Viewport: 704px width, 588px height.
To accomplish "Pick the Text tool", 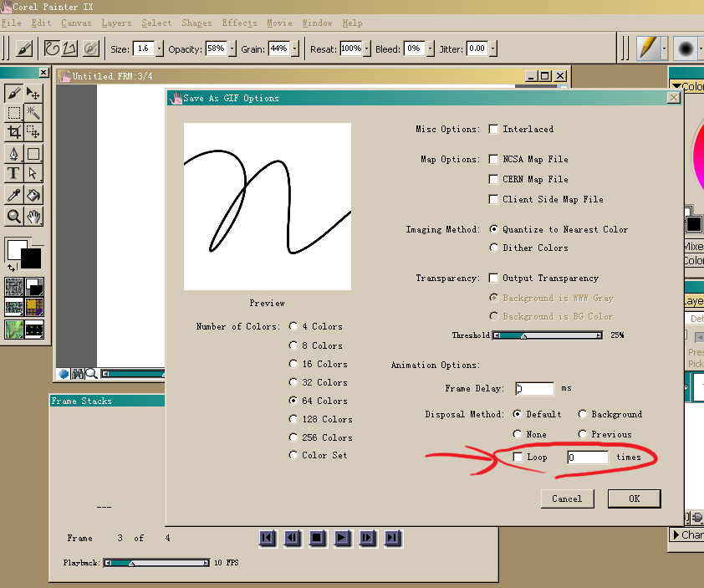I will coord(14,173).
